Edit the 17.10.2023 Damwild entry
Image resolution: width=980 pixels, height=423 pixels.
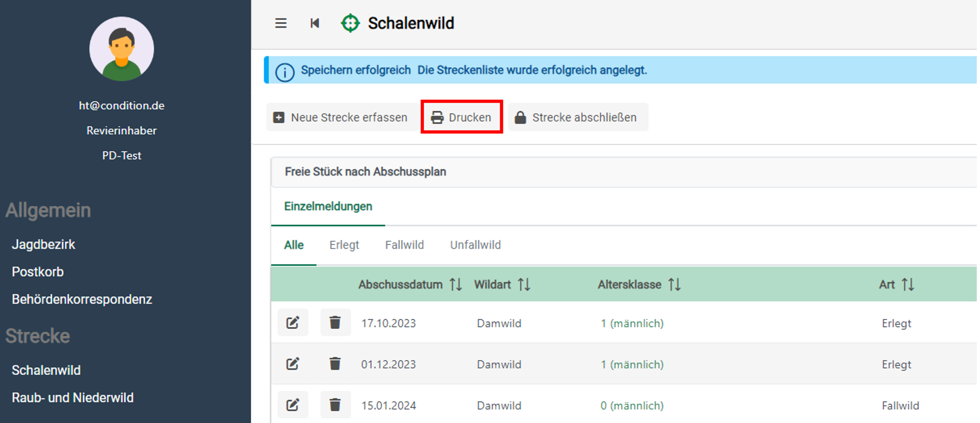(x=293, y=323)
